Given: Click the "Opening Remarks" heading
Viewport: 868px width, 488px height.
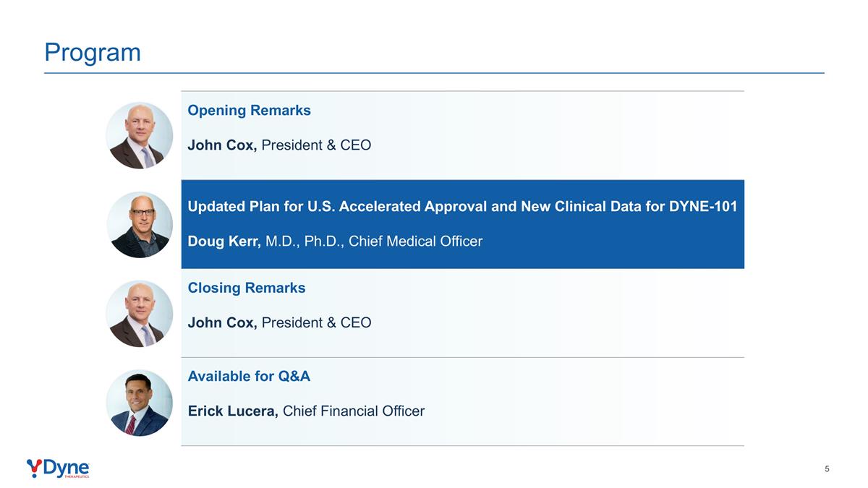Looking at the screenshot, I should (x=249, y=111).
